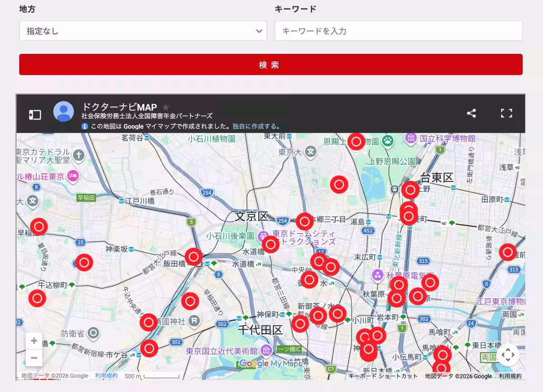
Task: Toggle the map legend side panel icon
Action: tap(35, 115)
